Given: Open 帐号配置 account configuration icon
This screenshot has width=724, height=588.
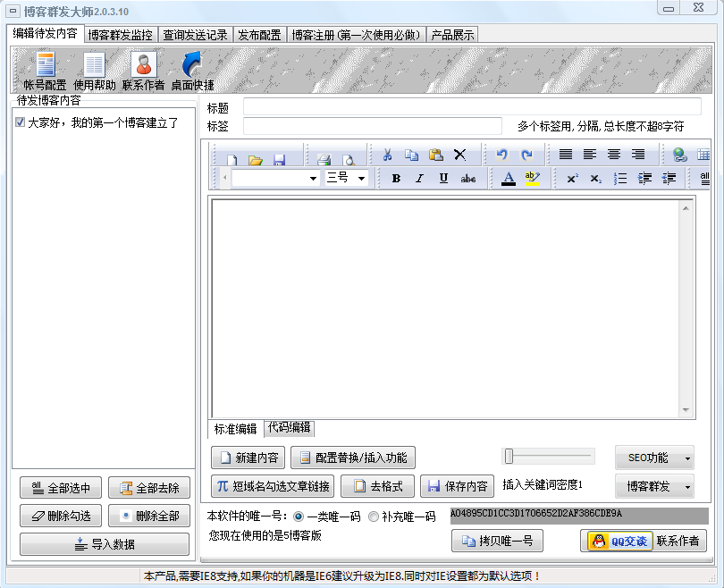Looking at the screenshot, I should click(44, 71).
